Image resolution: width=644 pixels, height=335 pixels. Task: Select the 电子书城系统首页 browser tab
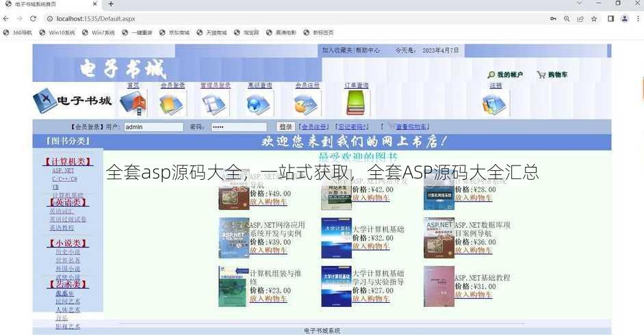[x=51, y=4]
